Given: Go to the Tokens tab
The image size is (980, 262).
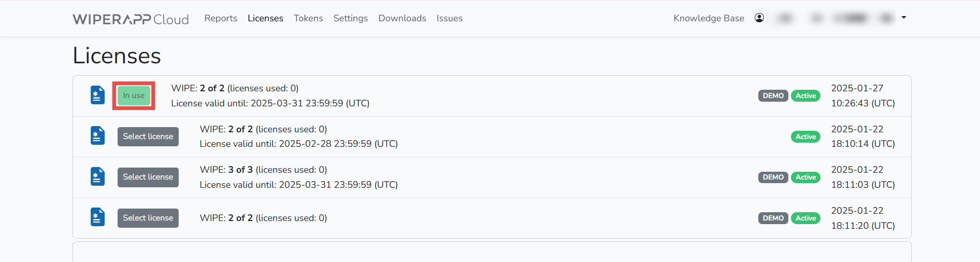Looking at the screenshot, I should coord(308,18).
